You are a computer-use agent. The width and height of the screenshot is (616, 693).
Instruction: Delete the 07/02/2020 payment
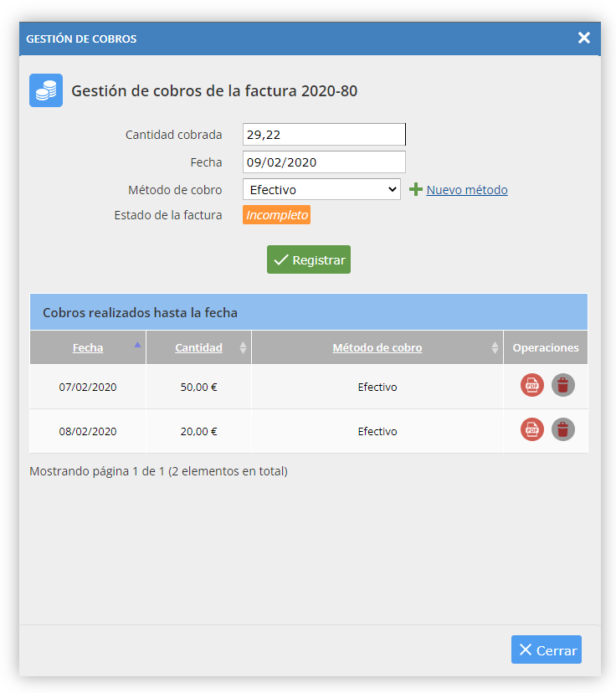coord(563,385)
